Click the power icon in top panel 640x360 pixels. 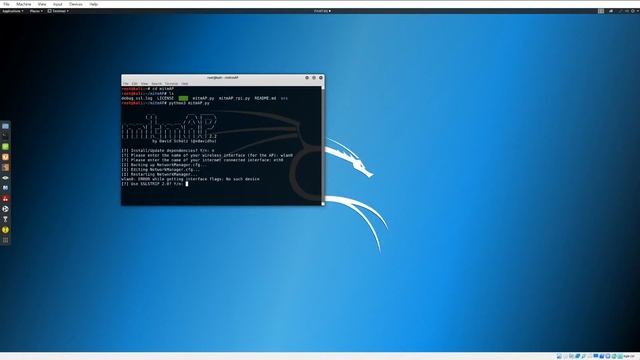pos(633,11)
